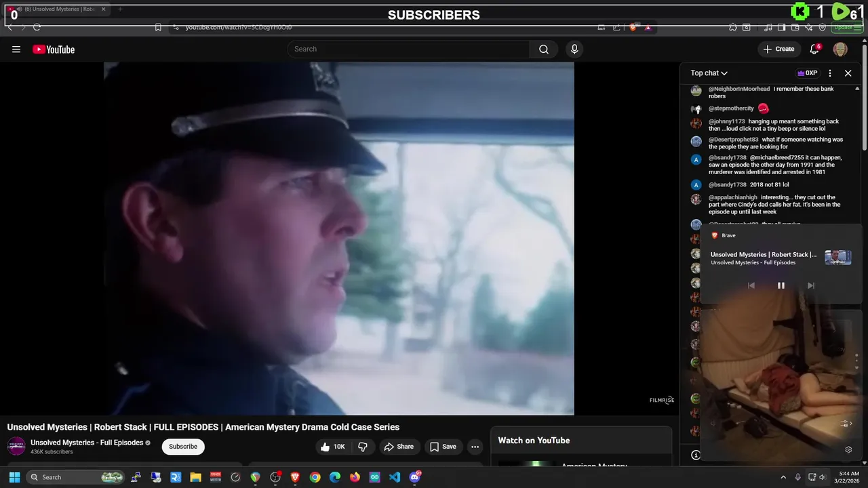This screenshot has height=488, width=868.
Task: Toggle the Brave sidebar panel icon
Action: click(x=781, y=27)
